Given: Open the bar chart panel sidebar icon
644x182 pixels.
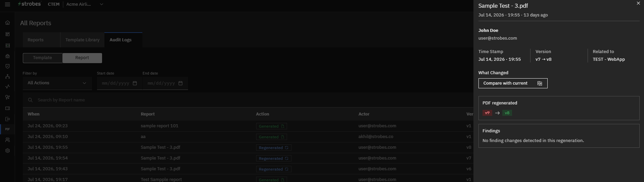Looking at the screenshot, I should coord(7,119).
